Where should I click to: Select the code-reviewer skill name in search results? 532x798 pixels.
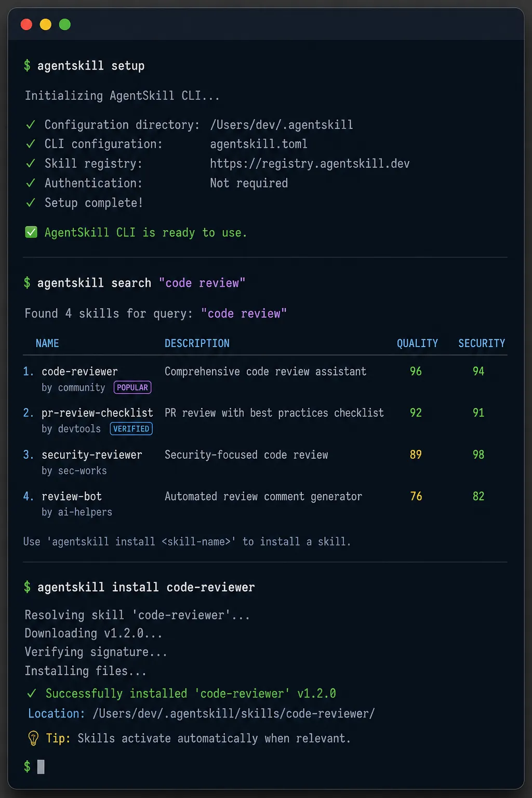[x=79, y=371]
